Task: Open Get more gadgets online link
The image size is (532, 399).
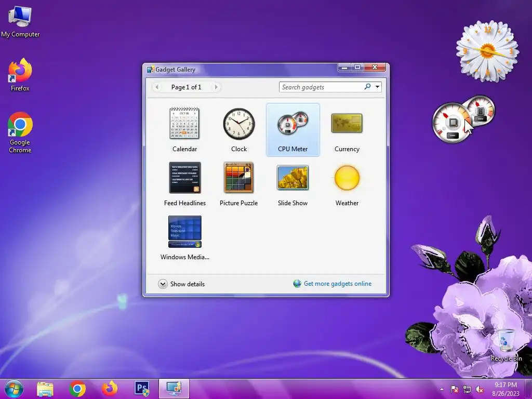Action: click(338, 284)
